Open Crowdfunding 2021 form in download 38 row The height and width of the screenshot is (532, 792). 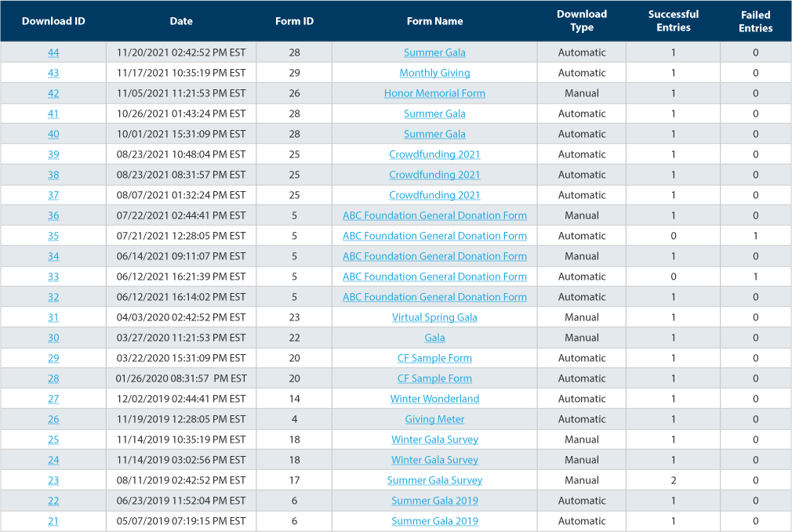click(x=434, y=175)
